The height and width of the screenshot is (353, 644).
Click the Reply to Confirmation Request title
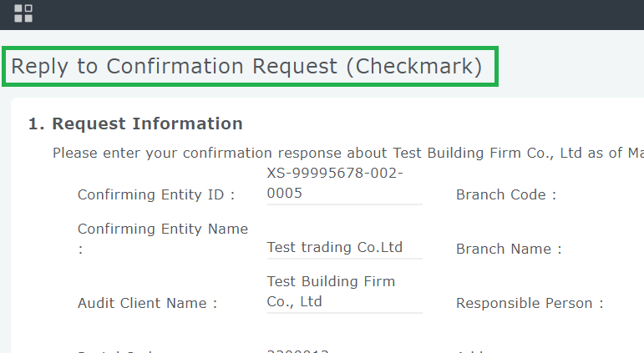(246, 67)
